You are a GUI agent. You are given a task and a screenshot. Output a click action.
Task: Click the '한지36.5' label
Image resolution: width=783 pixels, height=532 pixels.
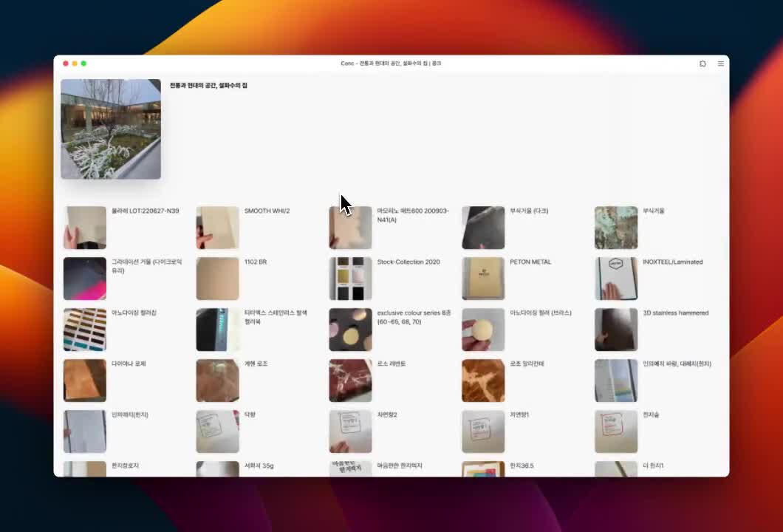tap(522, 465)
